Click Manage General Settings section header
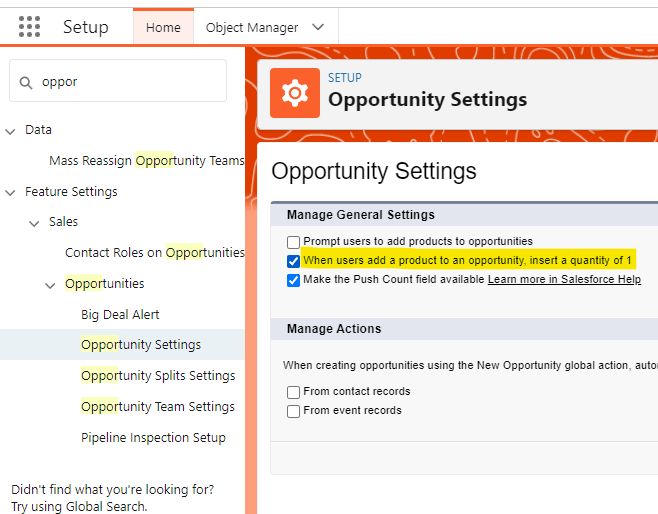 [x=360, y=215]
